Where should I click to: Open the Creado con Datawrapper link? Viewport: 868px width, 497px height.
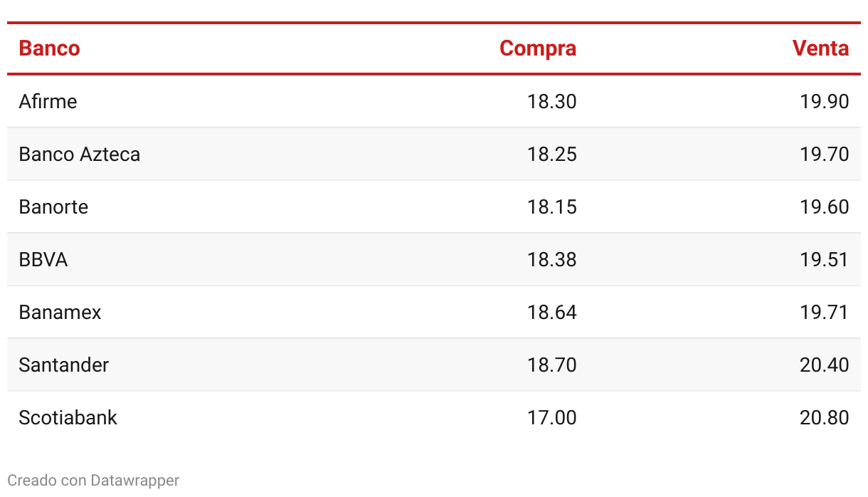point(93,480)
